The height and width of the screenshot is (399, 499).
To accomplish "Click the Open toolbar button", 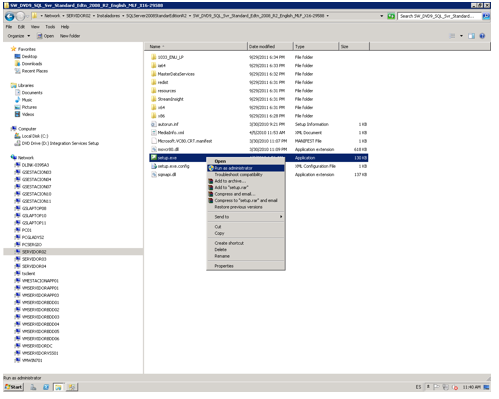I will pos(45,36).
